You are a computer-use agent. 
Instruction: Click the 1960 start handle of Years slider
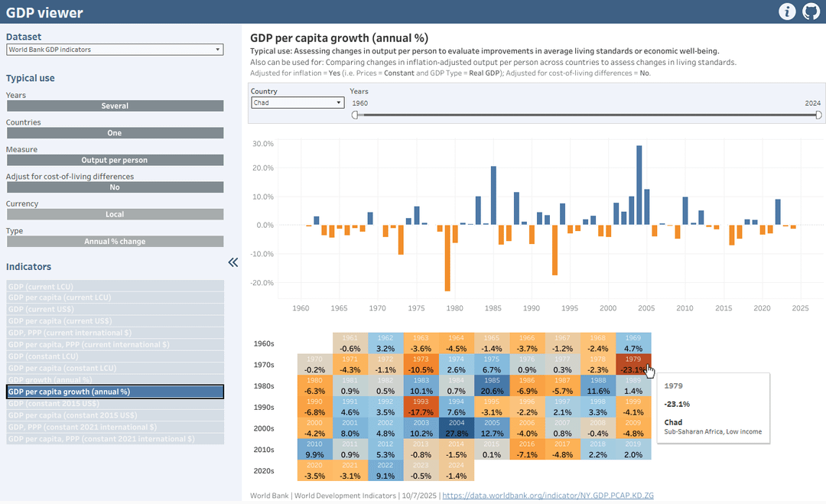click(355, 115)
